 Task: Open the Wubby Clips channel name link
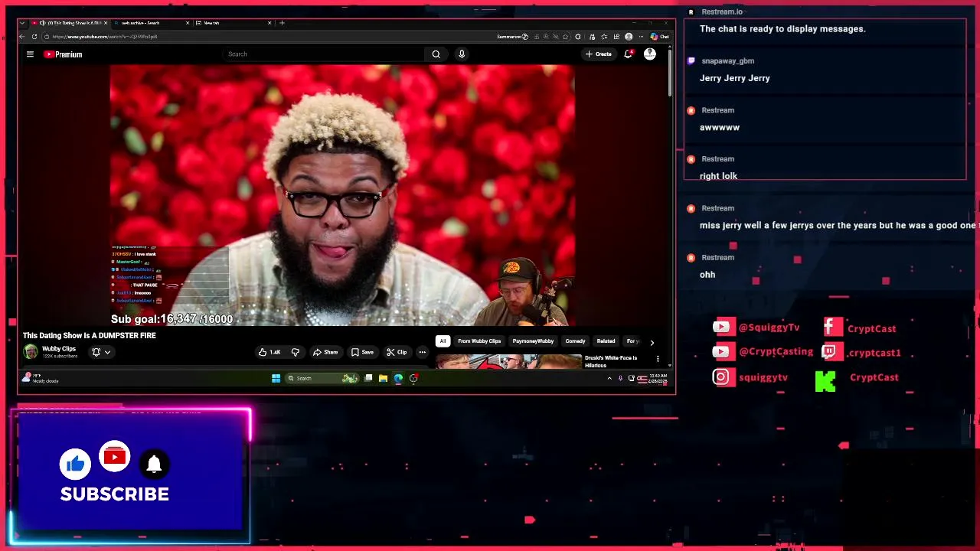pyautogui.click(x=58, y=349)
